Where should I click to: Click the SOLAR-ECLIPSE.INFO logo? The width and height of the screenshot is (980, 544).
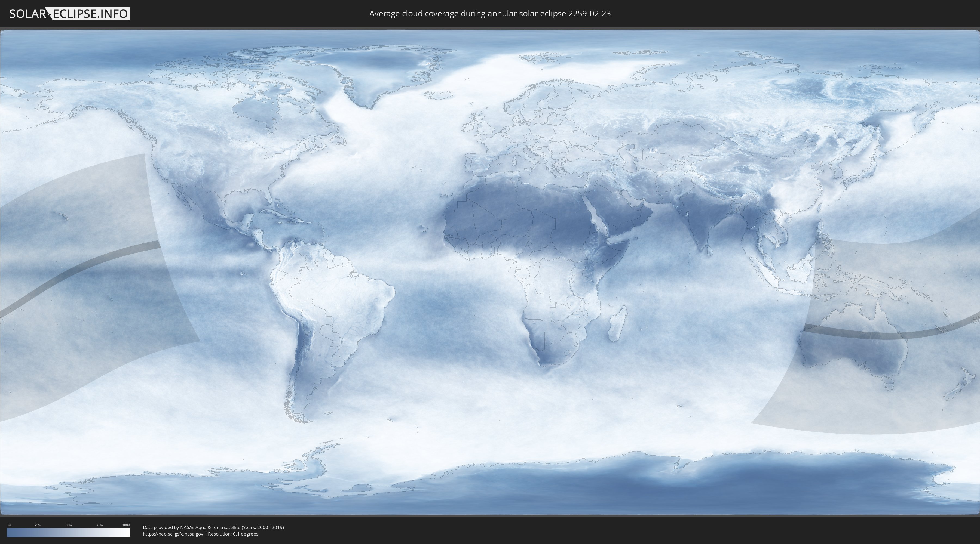(x=70, y=14)
